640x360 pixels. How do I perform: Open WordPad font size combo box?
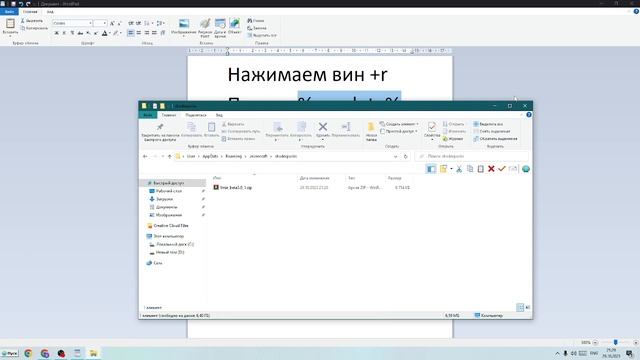pyautogui.click(x=100, y=23)
